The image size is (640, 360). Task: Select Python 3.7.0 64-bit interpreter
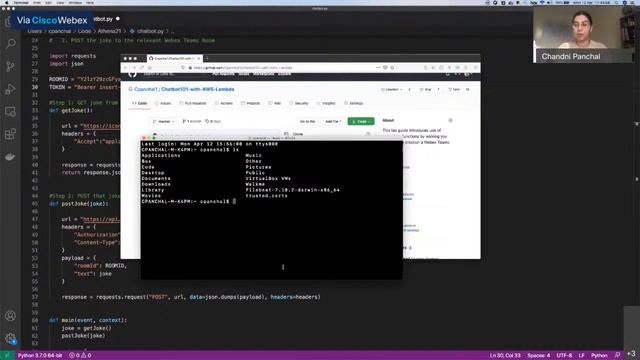[40, 356]
